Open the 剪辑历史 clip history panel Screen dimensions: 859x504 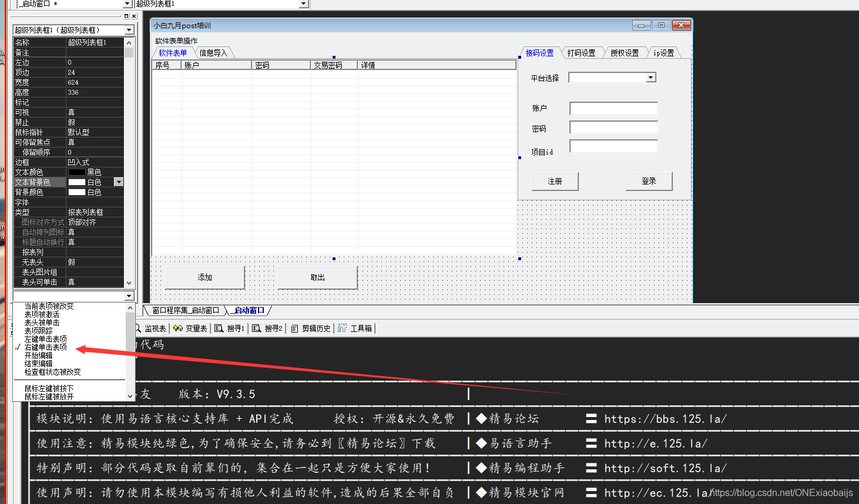[311, 328]
